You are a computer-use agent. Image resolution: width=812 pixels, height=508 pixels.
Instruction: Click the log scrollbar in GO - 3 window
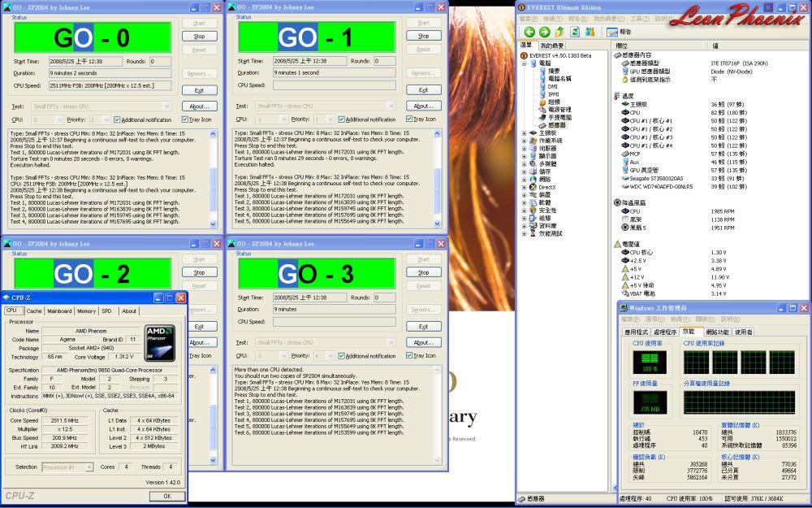coord(437,415)
